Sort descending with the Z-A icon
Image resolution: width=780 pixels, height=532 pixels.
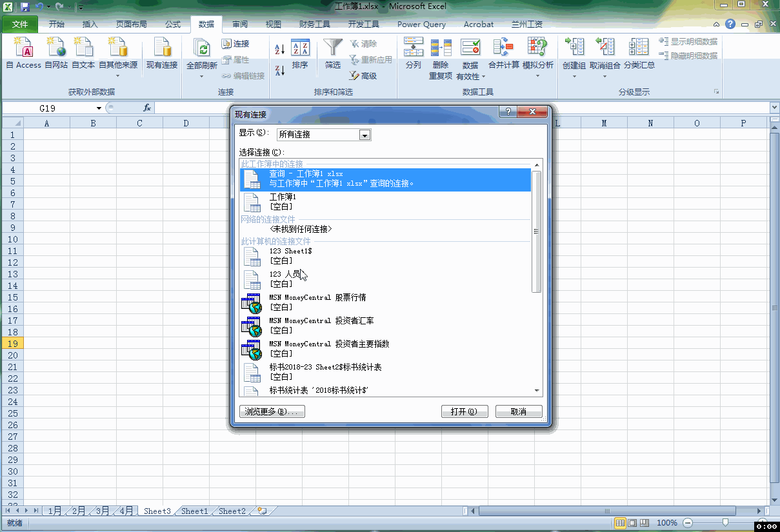click(280, 70)
